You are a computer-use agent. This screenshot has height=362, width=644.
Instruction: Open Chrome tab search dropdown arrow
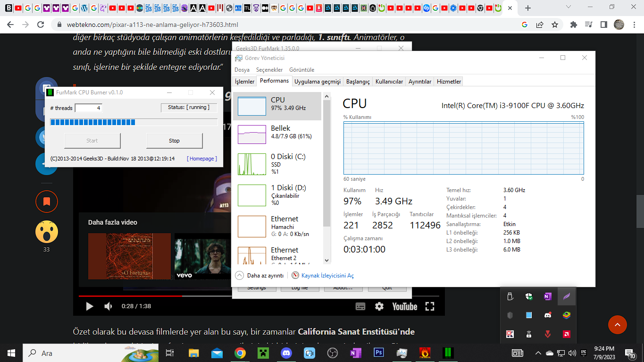click(x=569, y=7)
